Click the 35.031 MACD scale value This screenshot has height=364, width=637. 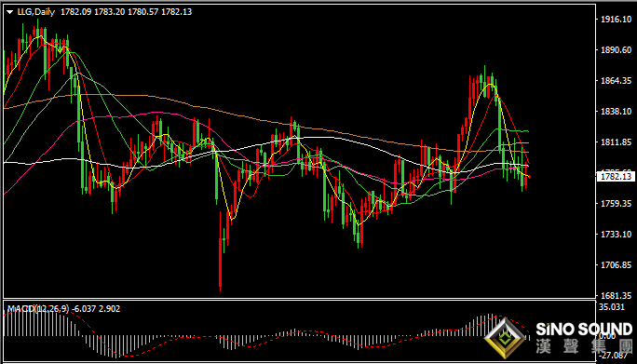(x=612, y=306)
